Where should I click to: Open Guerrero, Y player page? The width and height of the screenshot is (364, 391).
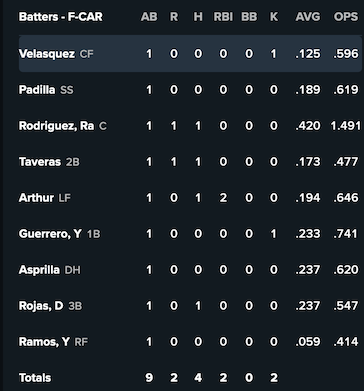pos(50,234)
